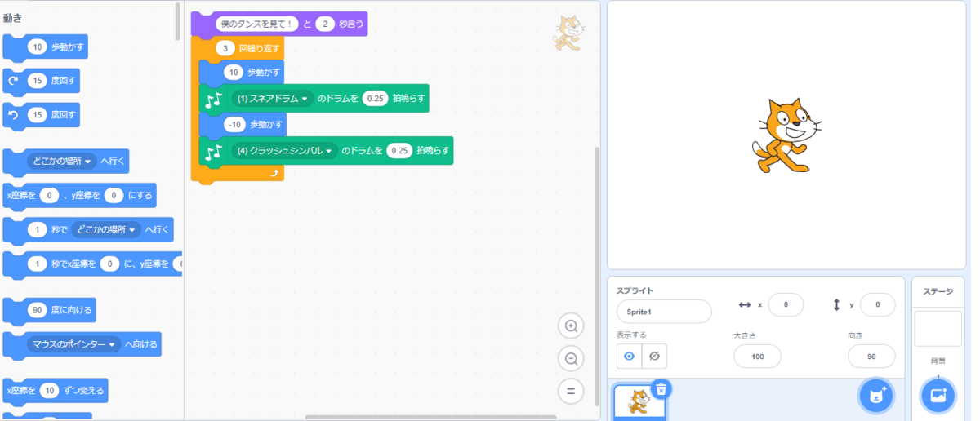Open the マウスのポインター dropdown in へ向ける block

[x=73, y=345]
